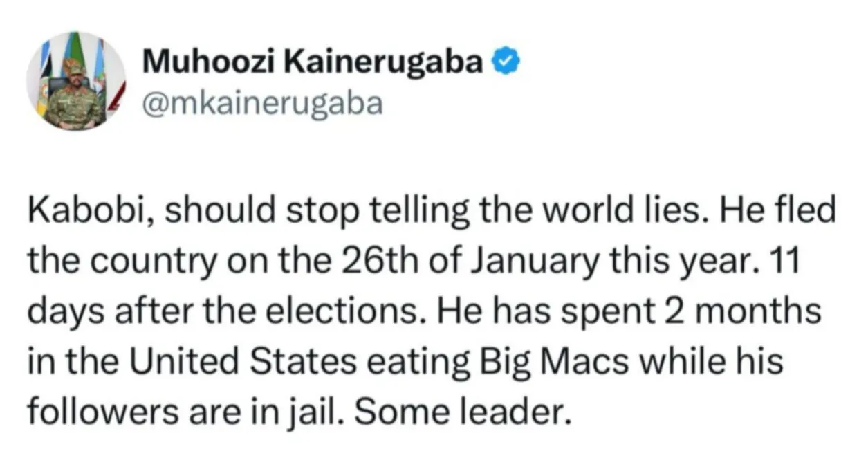Open the profile picture avatar
868x467 pixels.
(75, 82)
